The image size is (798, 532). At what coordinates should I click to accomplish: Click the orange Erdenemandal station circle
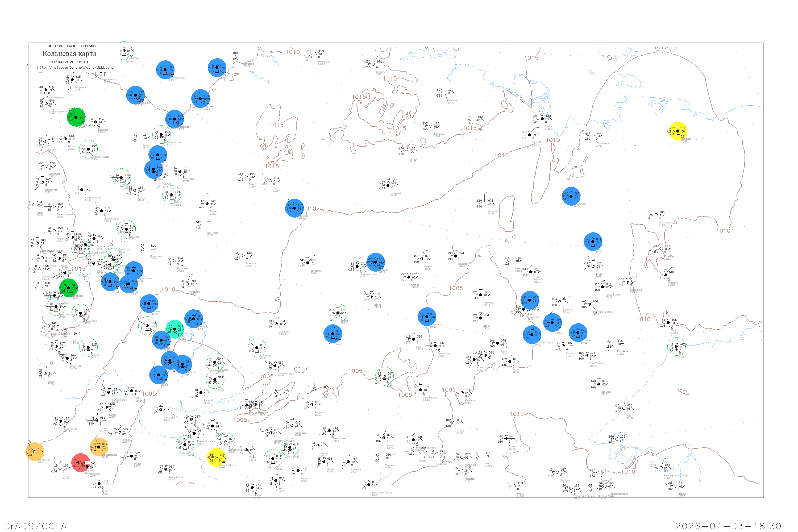99,447
